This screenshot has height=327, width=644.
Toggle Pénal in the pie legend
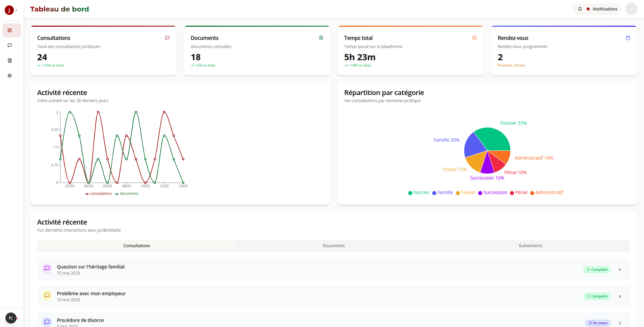518,193
